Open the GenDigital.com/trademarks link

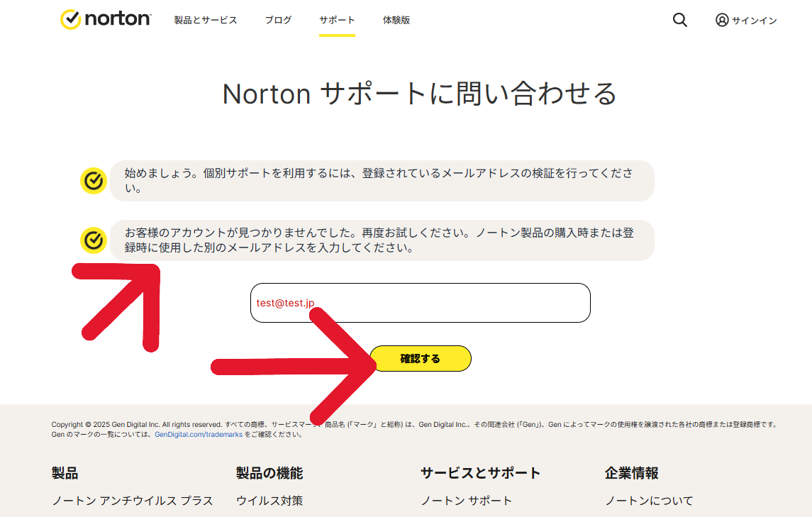coord(199,435)
